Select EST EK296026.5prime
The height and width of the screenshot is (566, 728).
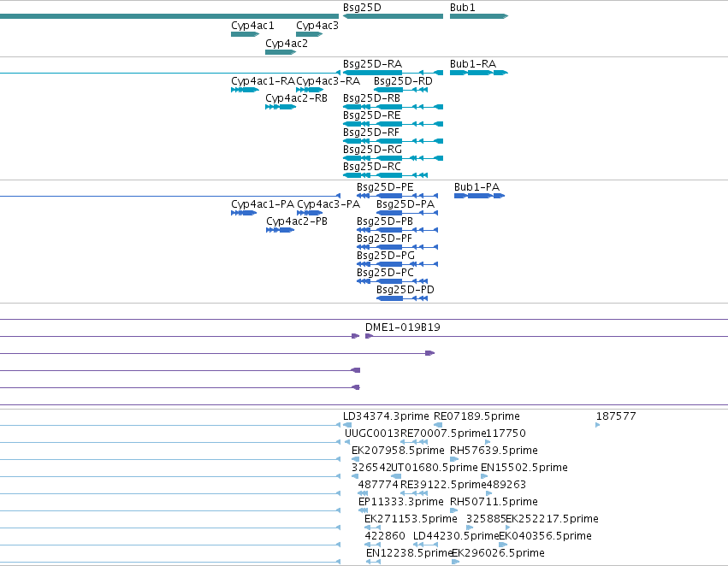point(456,562)
